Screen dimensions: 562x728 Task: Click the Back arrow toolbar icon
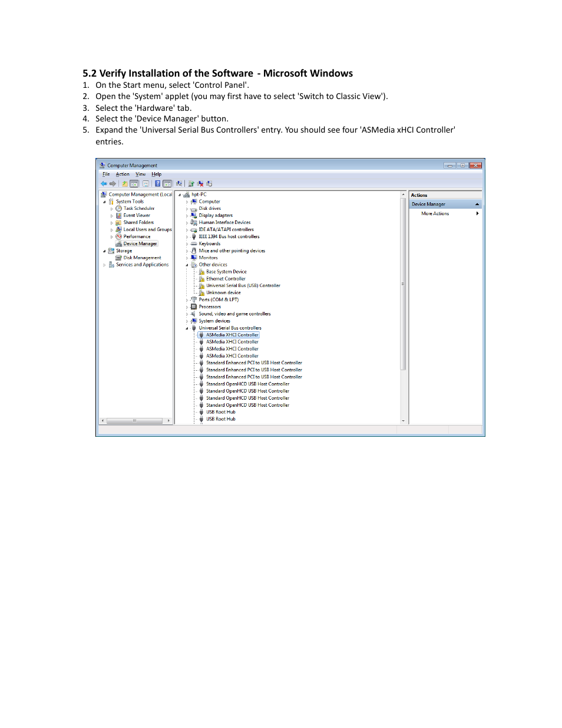pos(104,183)
